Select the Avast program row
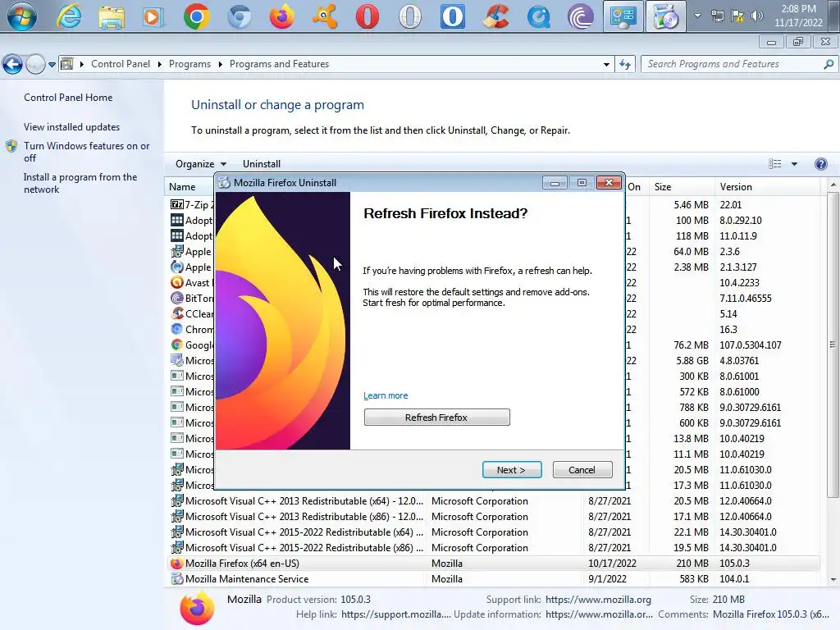Image resolution: width=840 pixels, height=630 pixels. click(191, 283)
